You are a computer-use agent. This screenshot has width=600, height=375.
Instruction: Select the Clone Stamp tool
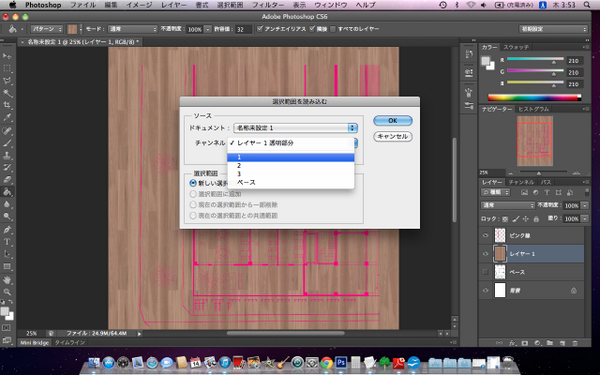[x=7, y=155]
